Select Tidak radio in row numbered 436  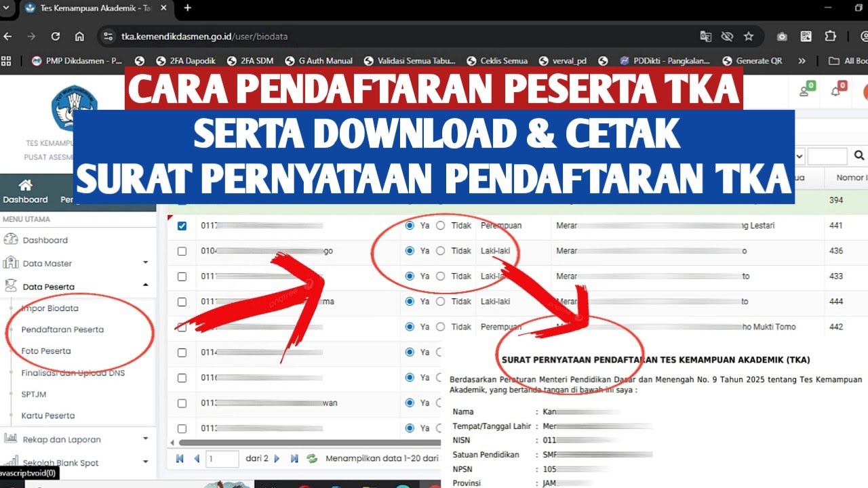point(441,251)
